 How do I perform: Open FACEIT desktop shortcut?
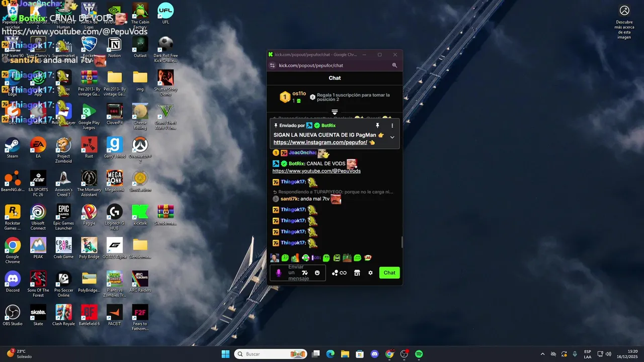(115, 316)
